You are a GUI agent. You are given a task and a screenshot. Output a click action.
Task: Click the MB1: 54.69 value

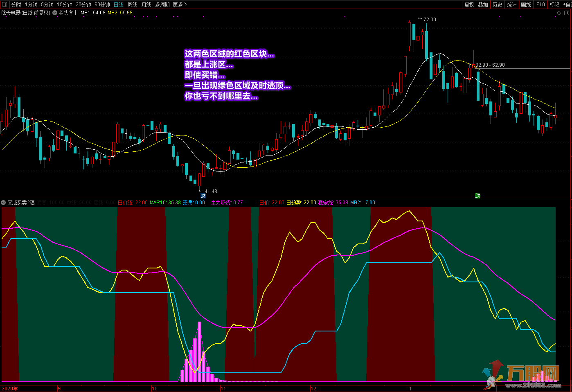[93, 13]
